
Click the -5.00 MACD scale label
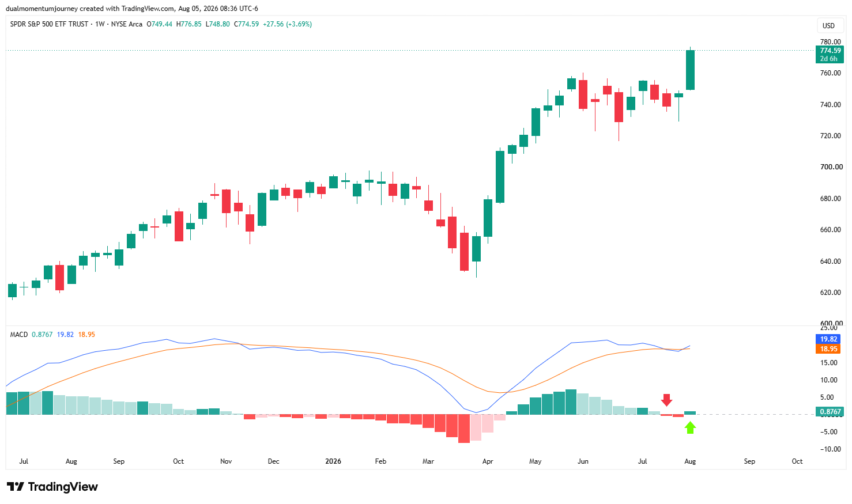pos(829,432)
